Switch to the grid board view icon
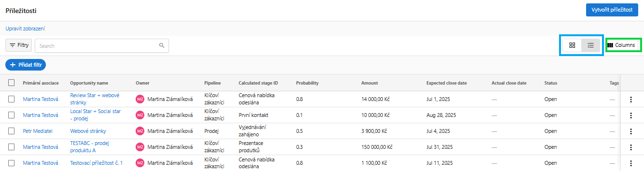 572,45
